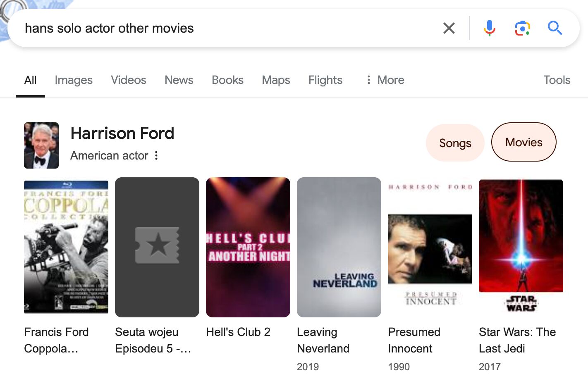Click the Star Wars: The Last Jedi title
This screenshot has height=381, width=588.
[517, 340]
